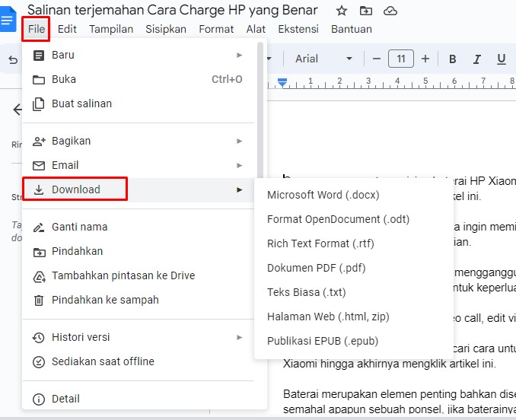Click the Drive shortcut icon
The height and width of the screenshot is (420, 516).
(x=39, y=276)
